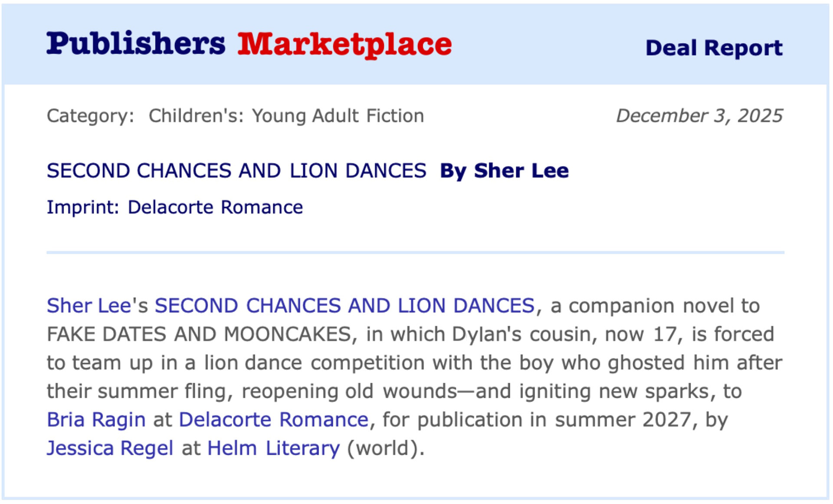
Task: Click the Children's: Young Adult Fiction category
Action: point(286,116)
